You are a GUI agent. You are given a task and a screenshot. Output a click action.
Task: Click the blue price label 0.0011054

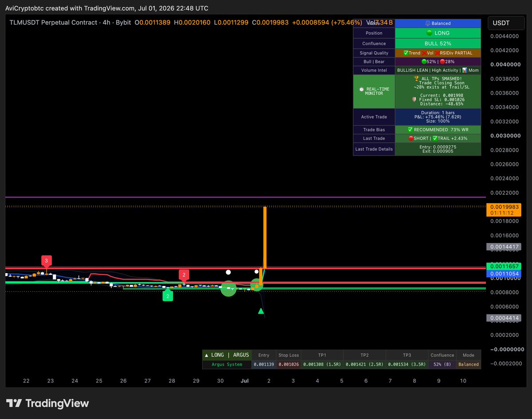click(x=505, y=274)
